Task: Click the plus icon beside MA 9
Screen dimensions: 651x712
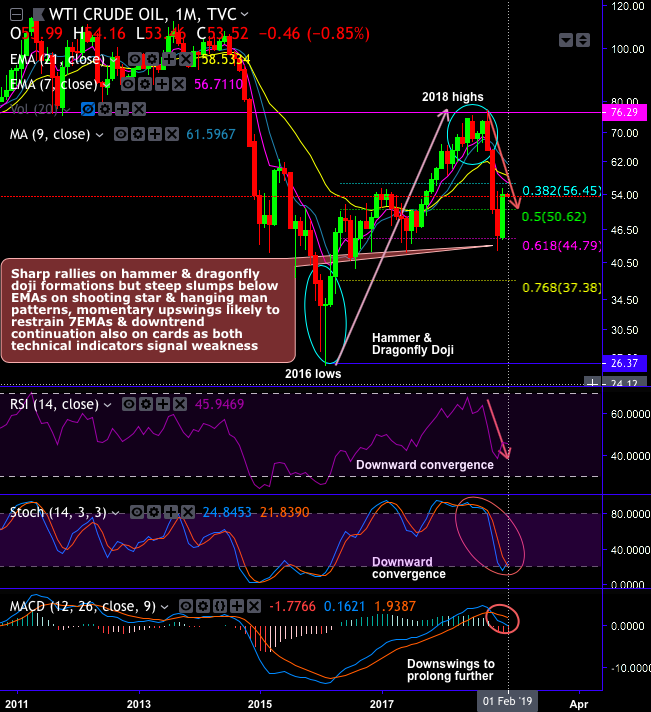Action: [155, 134]
